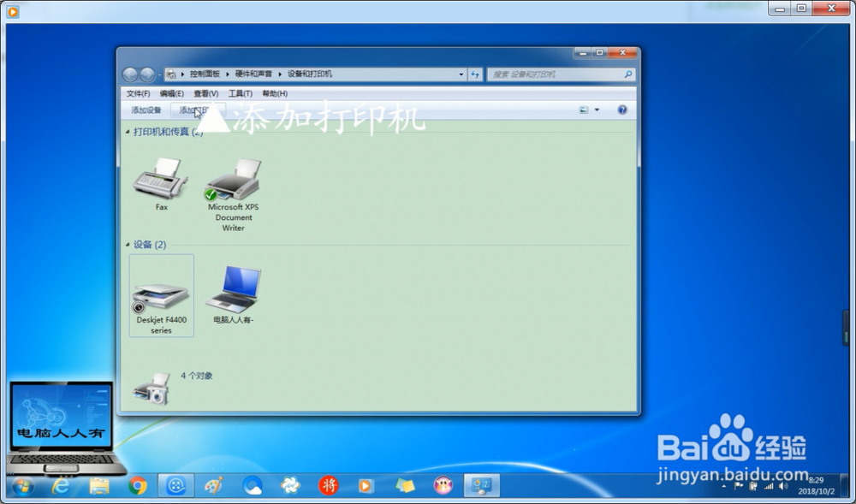Show hidden tray icons arrow
The image size is (856, 504).
[724, 486]
